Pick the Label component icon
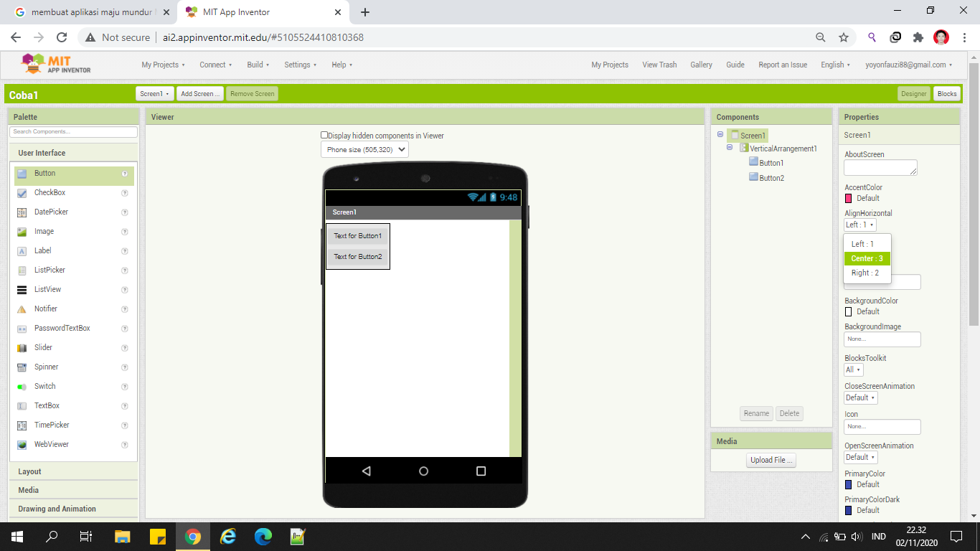Viewport: 980px width, 551px height. tap(22, 251)
